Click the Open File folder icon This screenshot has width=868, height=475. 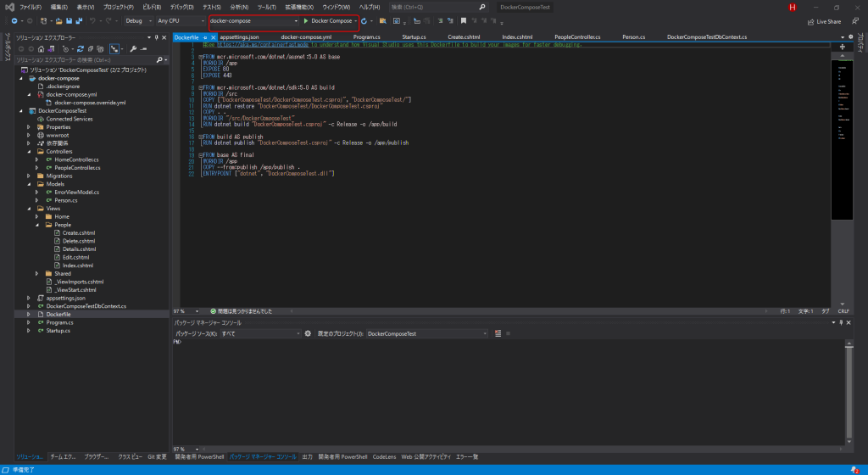(x=58, y=20)
